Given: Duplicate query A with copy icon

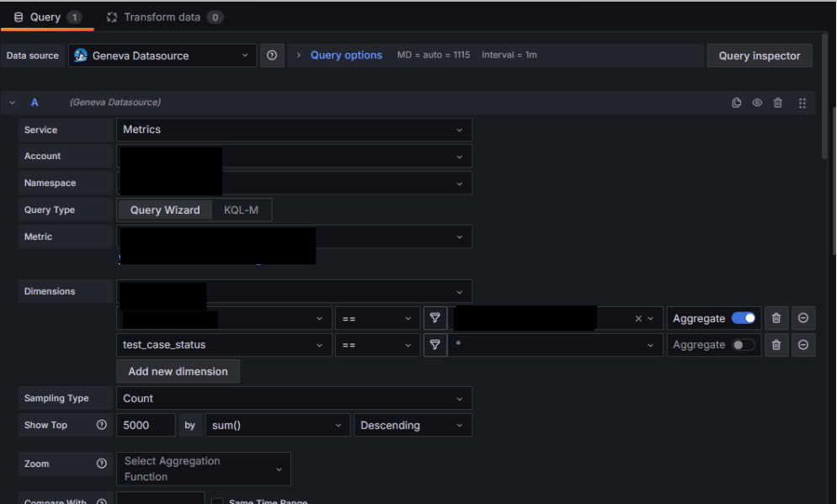Looking at the screenshot, I should (737, 103).
